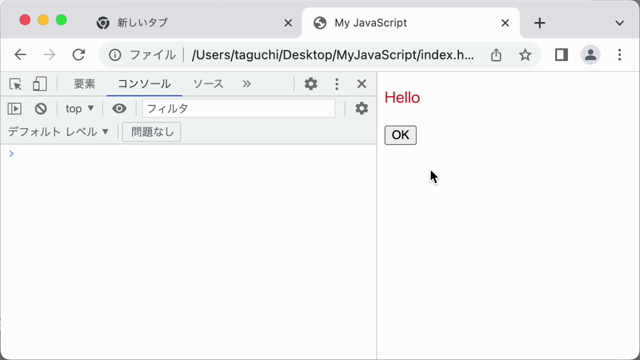Viewport: 640px width, 360px height.
Task: Toggle device toolbar icon in DevTools
Action: (40, 84)
